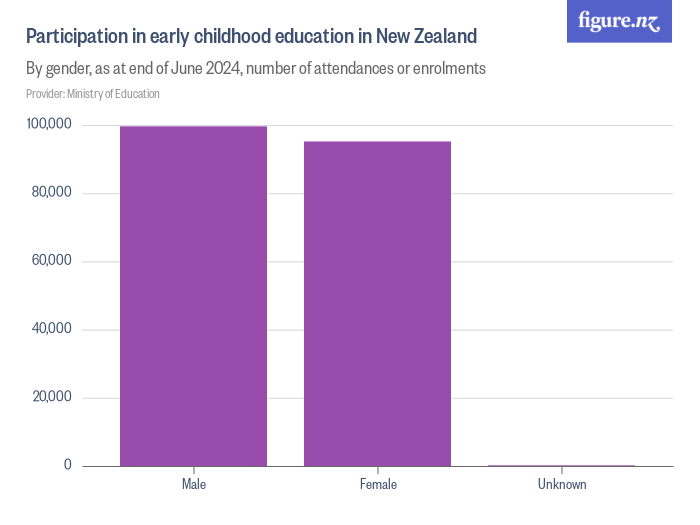Click the Unknown x-axis label
This screenshot has width=700, height=525.
coord(562,485)
